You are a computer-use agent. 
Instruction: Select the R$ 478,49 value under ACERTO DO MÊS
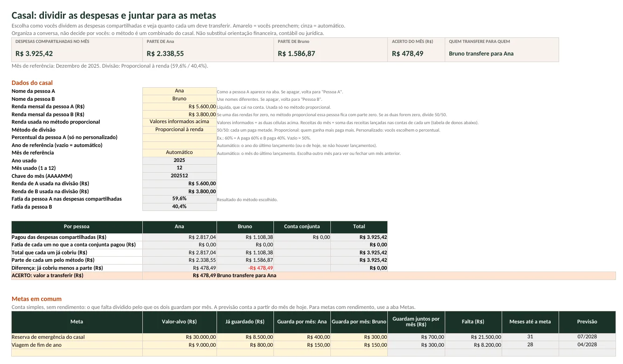point(407,54)
